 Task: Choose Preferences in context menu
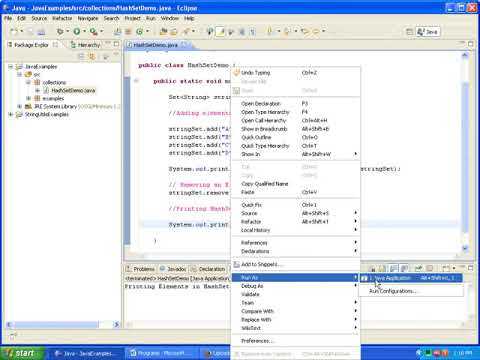295,341
